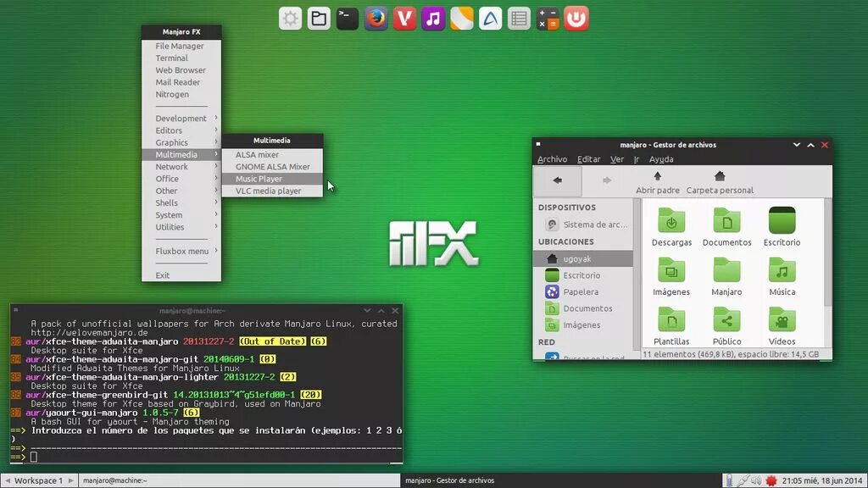Open the Ayuda menu
Image resolution: width=868 pixels, height=488 pixels.
pos(661,159)
